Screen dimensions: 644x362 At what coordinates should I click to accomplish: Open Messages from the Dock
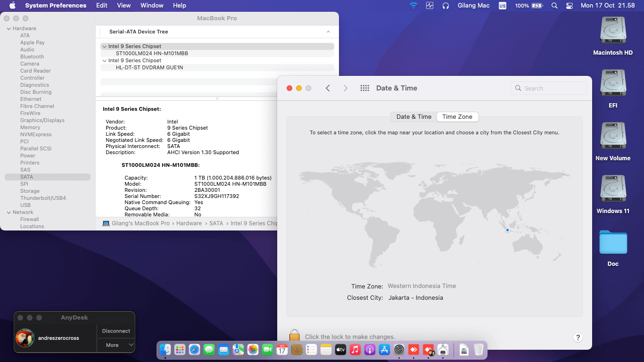tap(209, 349)
